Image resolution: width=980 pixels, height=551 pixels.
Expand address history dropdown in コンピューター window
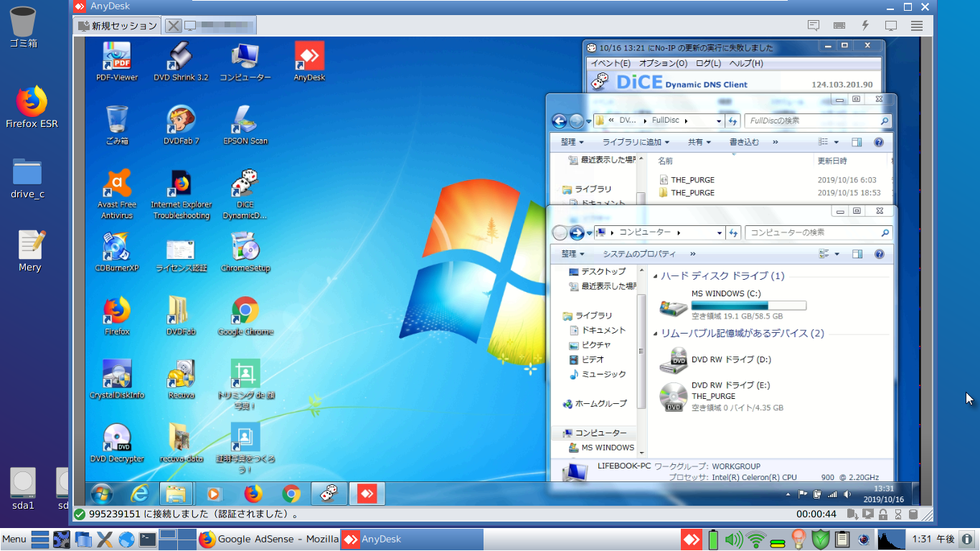(x=720, y=232)
